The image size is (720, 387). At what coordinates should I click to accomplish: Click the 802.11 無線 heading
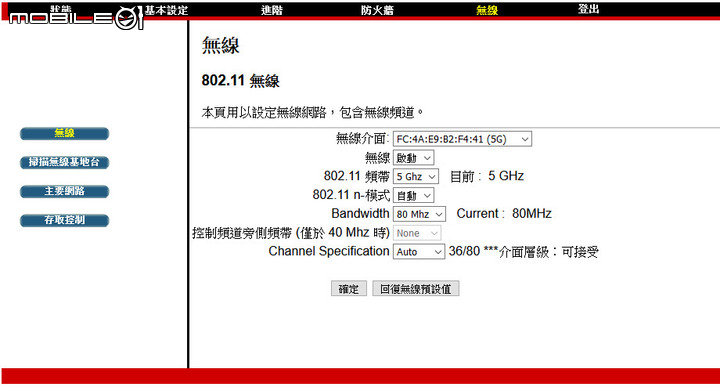[240, 81]
